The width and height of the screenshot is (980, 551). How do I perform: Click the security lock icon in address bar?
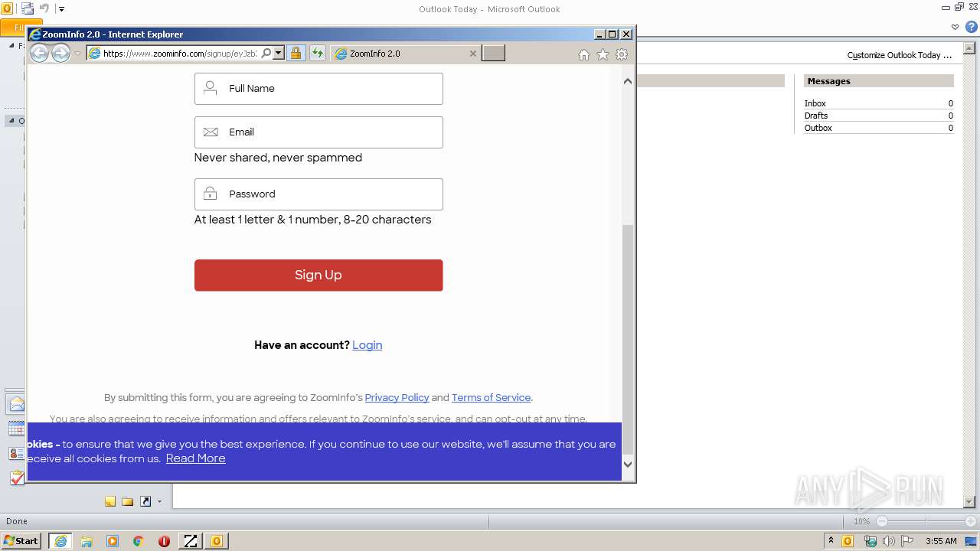[x=296, y=54]
